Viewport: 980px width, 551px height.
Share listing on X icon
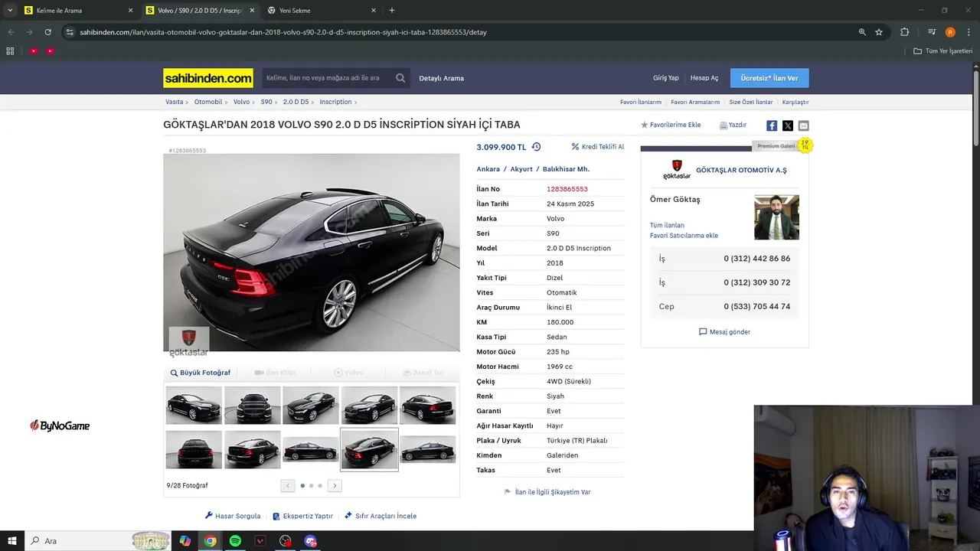coord(787,126)
